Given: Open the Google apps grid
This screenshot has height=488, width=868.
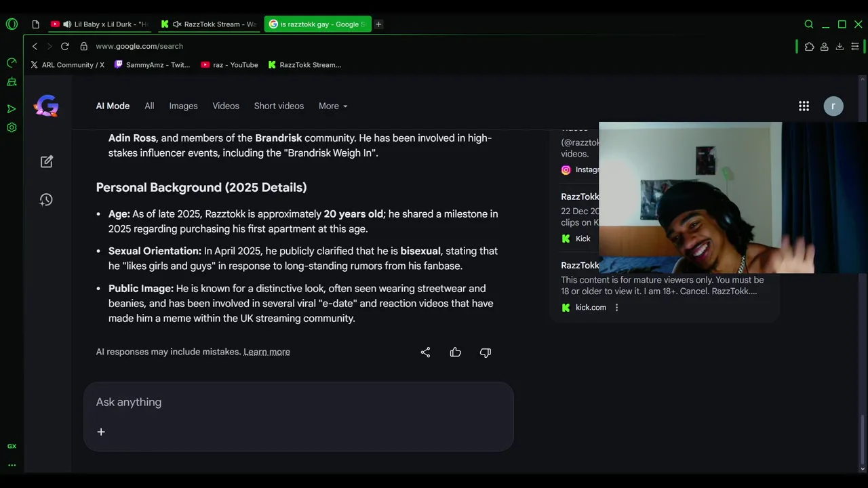Looking at the screenshot, I should (804, 106).
